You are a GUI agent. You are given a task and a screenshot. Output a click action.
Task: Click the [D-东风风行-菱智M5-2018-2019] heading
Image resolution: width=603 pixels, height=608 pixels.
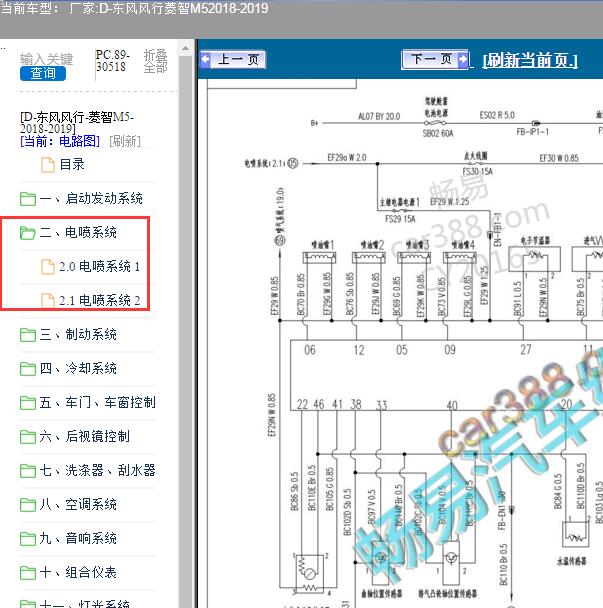click(x=77, y=122)
